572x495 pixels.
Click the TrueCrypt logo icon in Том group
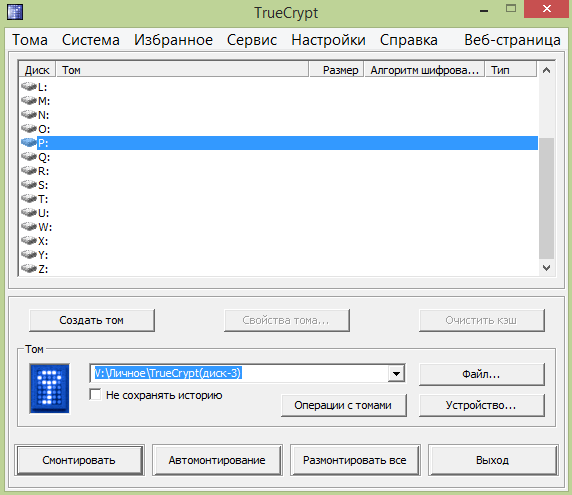(x=49, y=388)
